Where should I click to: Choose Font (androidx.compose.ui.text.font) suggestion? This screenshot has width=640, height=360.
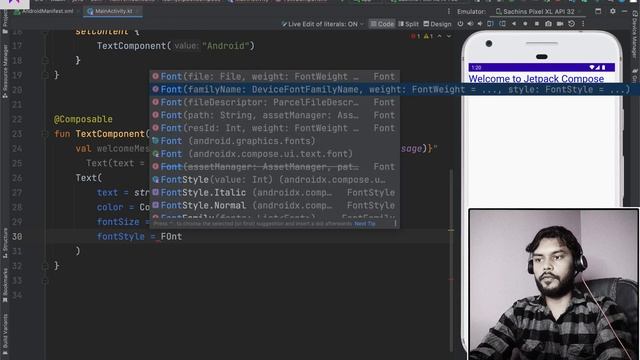point(274,154)
